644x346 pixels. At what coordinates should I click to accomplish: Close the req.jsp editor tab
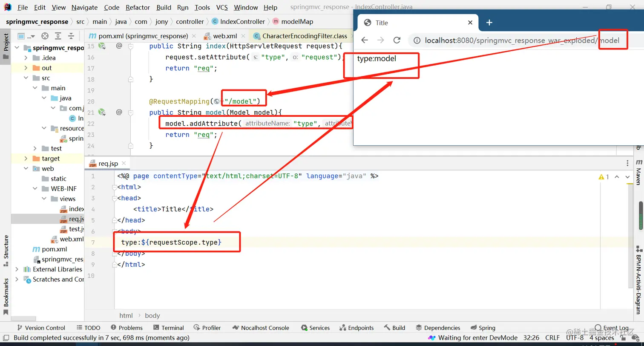click(x=124, y=163)
